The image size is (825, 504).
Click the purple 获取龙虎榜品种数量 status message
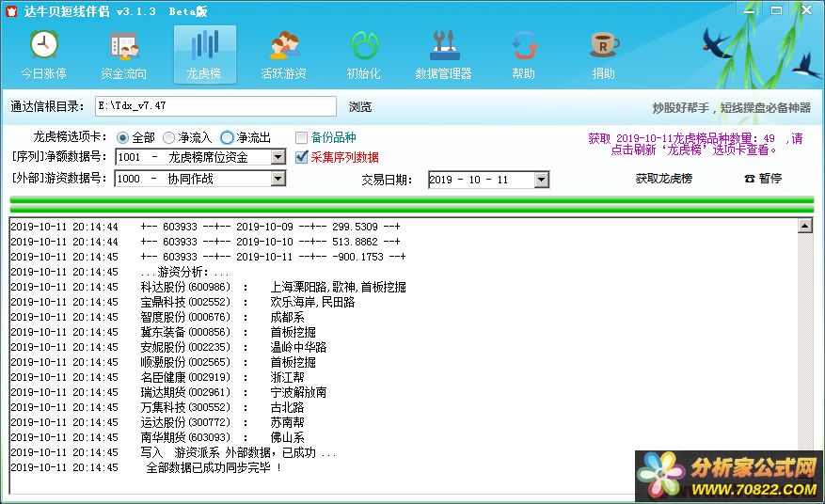[695, 144]
